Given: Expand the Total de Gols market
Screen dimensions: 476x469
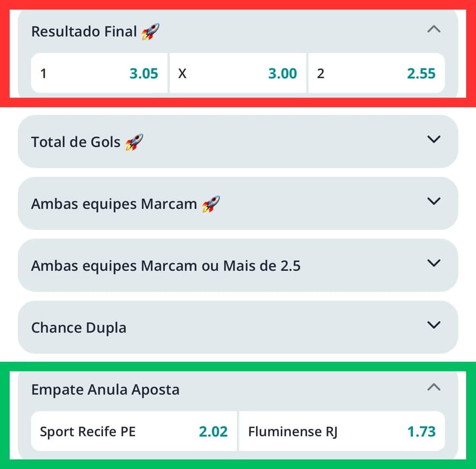Looking at the screenshot, I should tap(435, 141).
